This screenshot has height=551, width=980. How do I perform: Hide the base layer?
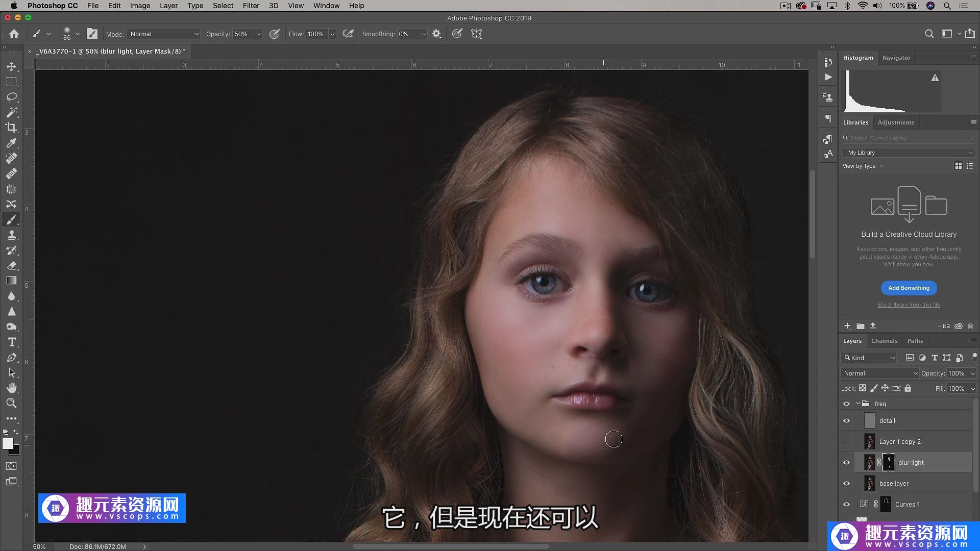[x=846, y=484]
